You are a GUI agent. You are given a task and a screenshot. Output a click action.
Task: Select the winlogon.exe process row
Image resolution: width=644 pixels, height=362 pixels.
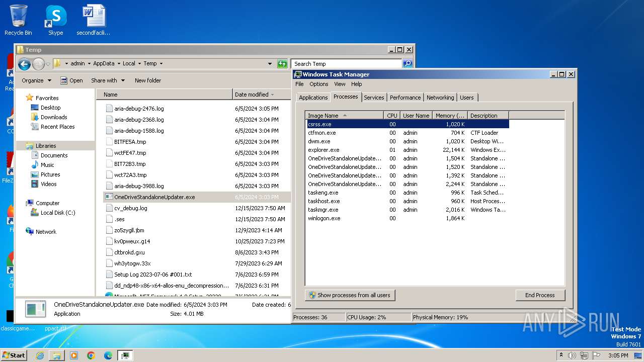coord(408,218)
